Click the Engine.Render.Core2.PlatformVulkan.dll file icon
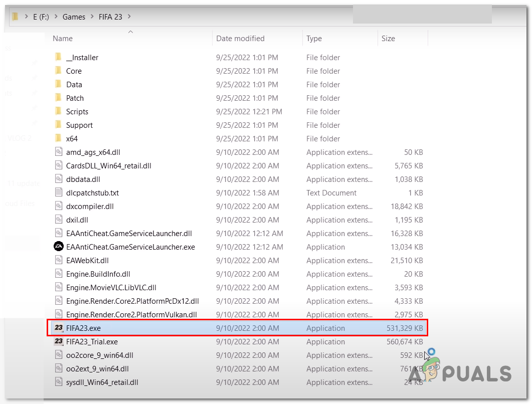532x404 pixels. (x=59, y=314)
